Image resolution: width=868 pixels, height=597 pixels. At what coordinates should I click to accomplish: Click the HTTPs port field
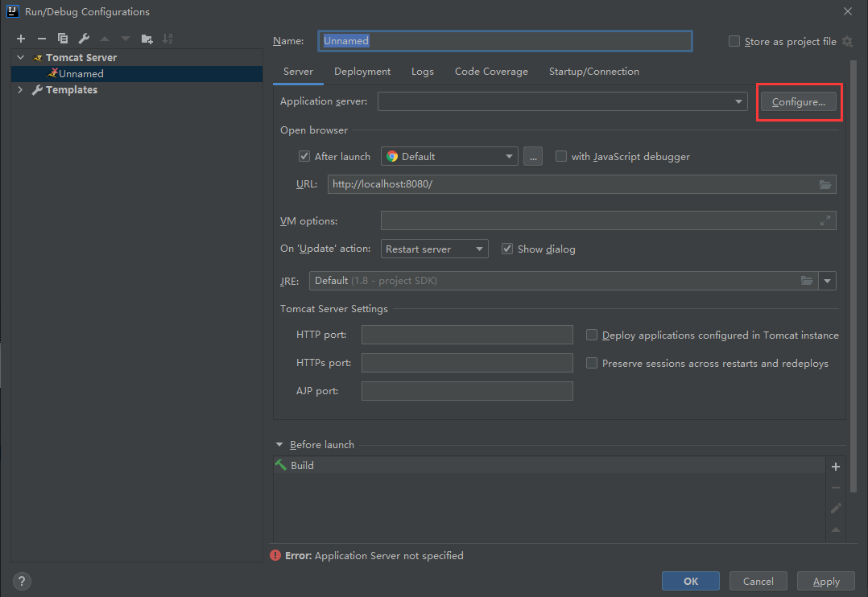(467, 363)
